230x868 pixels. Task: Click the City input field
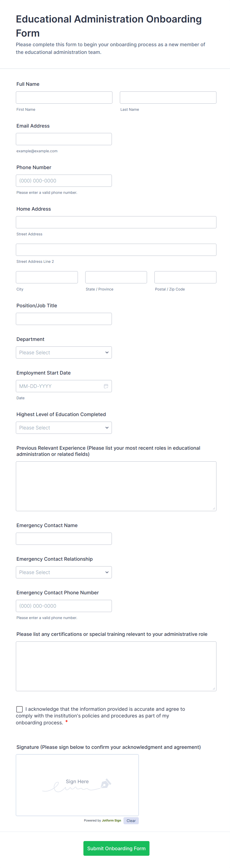coord(47,277)
